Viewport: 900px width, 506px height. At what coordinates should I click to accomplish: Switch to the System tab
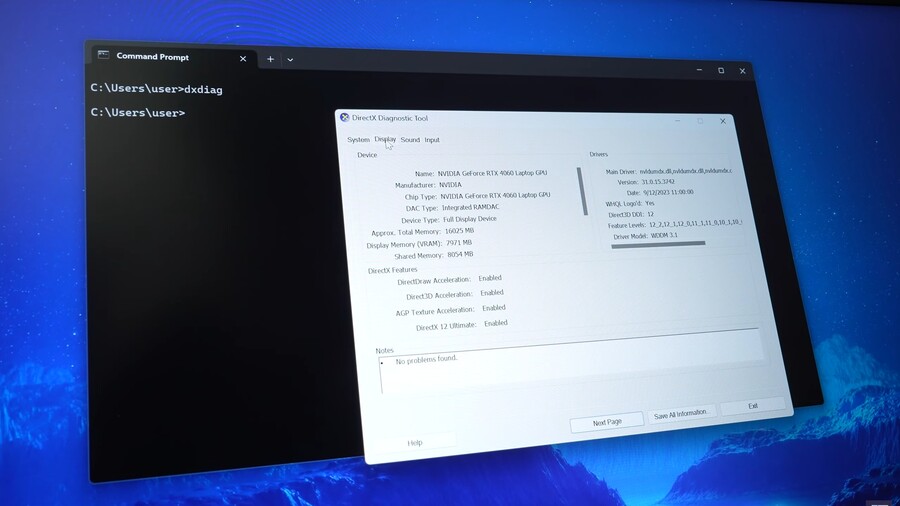point(358,139)
